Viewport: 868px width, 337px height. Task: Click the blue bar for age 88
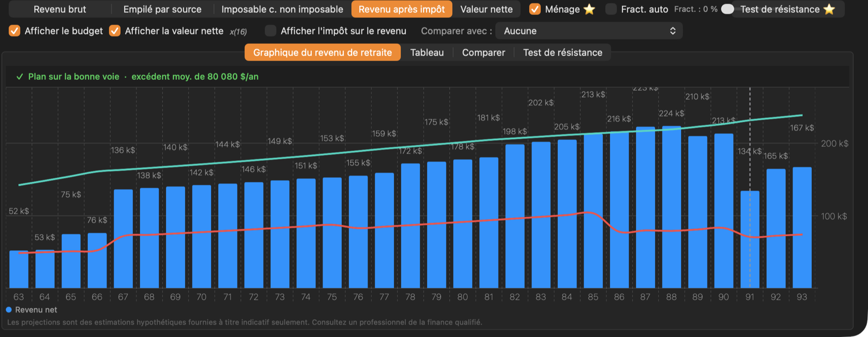coord(671,207)
